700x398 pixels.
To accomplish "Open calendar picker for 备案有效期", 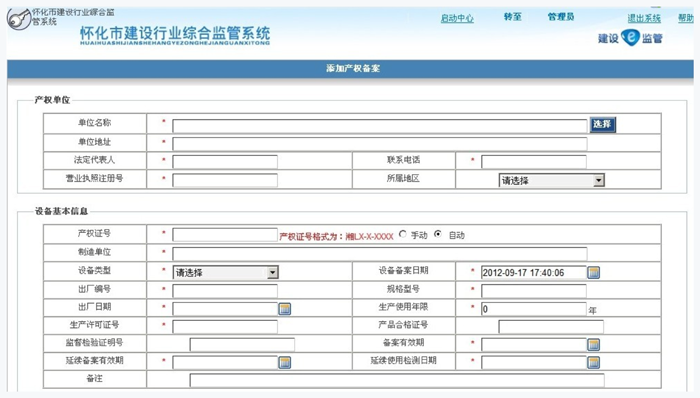I will 593,344.
